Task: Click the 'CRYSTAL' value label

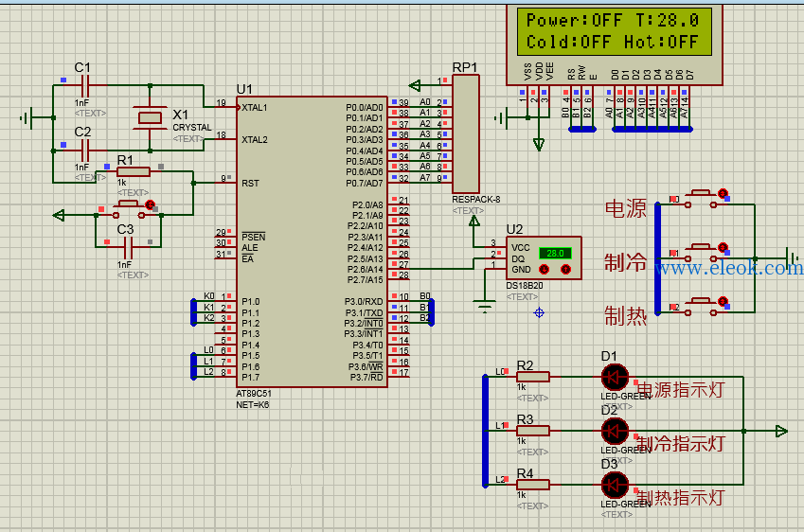Action: click(x=192, y=127)
